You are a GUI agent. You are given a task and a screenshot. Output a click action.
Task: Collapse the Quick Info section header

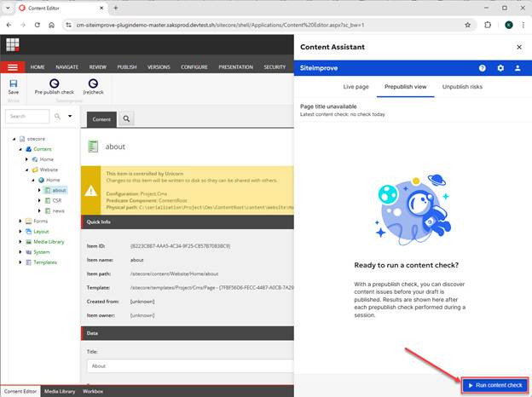188,222
